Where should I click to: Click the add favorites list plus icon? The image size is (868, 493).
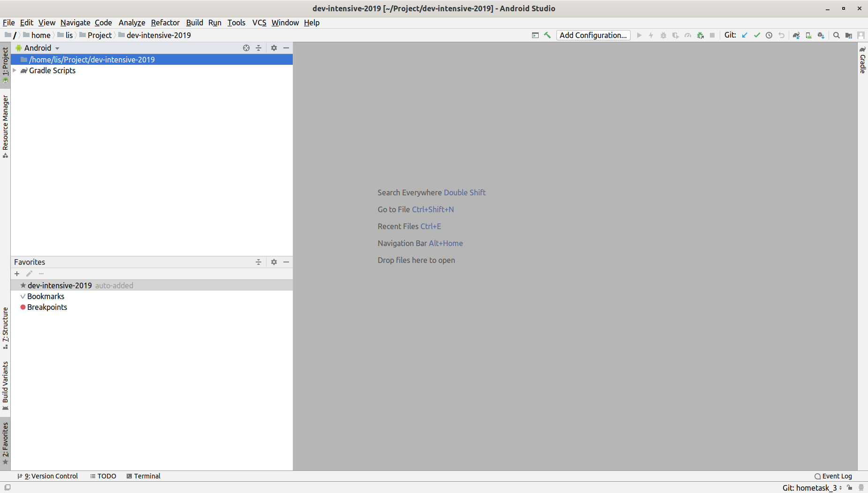[x=17, y=274]
